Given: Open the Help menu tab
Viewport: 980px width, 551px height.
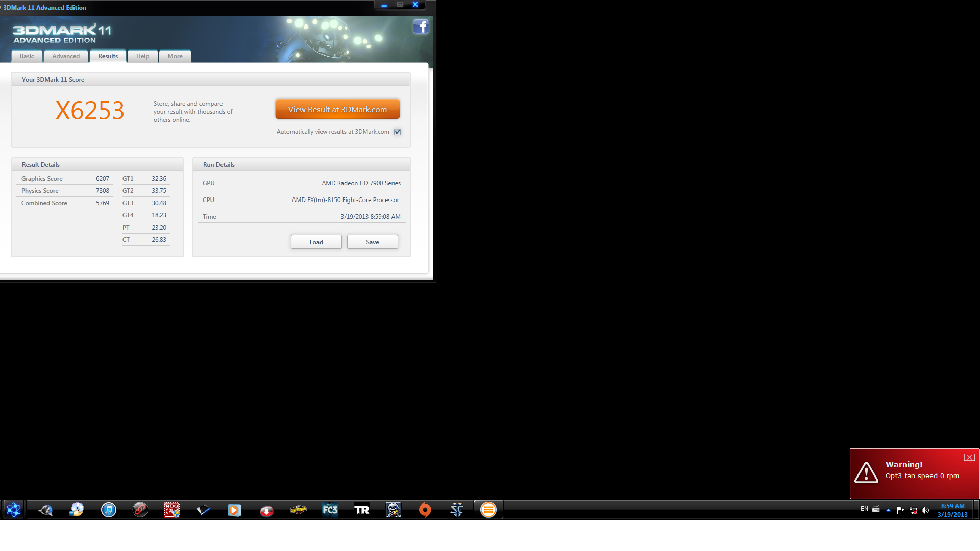Looking at the screenshot, I should pyautogui.click(x=142, y=56).
